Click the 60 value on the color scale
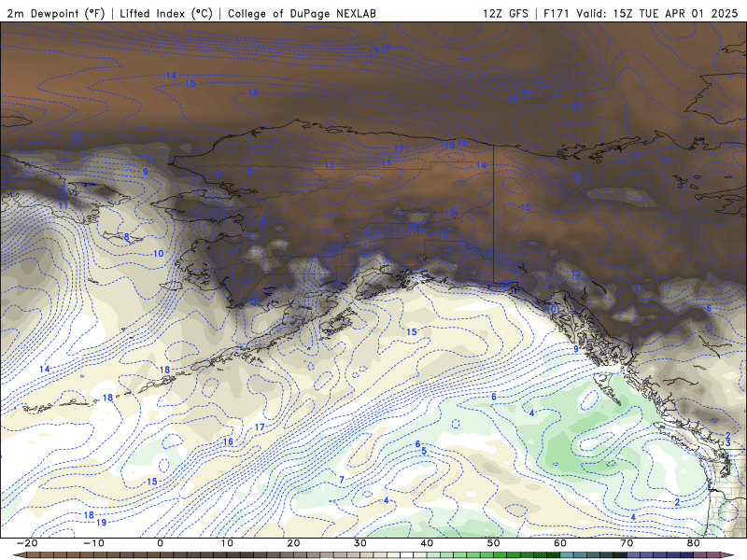The image size is (747, 560). click(x=560, y=543)
